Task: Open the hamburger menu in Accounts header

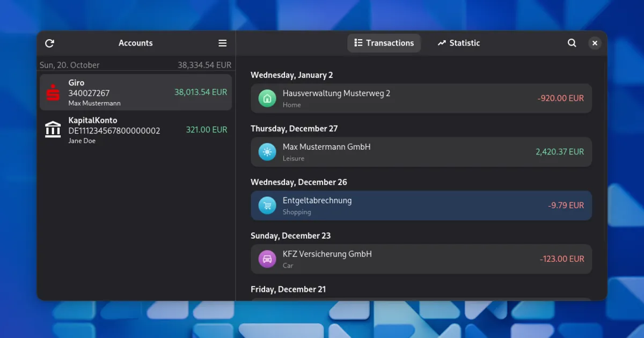Action: click(x=222, y=43)
